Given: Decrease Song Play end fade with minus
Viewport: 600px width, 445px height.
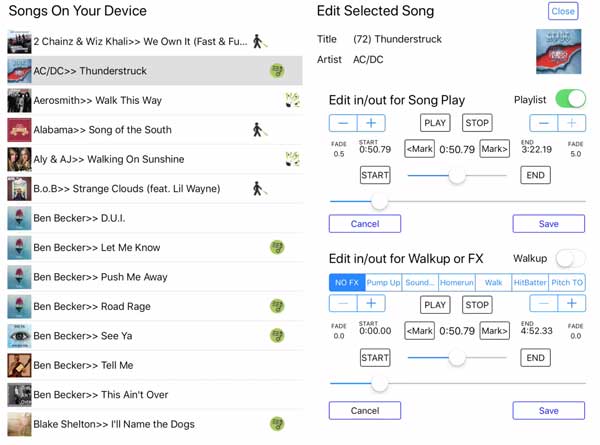Looking at the screenshot, I should pos(543,123).
